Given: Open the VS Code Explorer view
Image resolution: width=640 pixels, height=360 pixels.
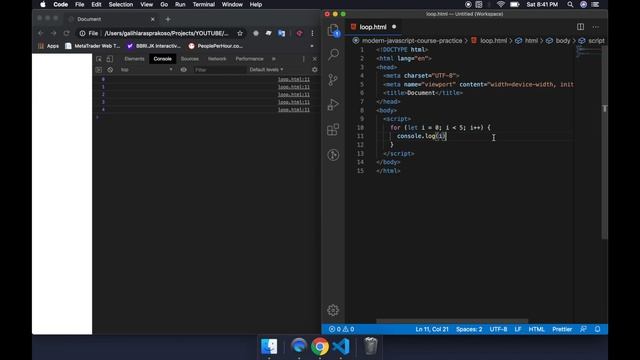Looking at the screenshot, I should click(333, 30).
